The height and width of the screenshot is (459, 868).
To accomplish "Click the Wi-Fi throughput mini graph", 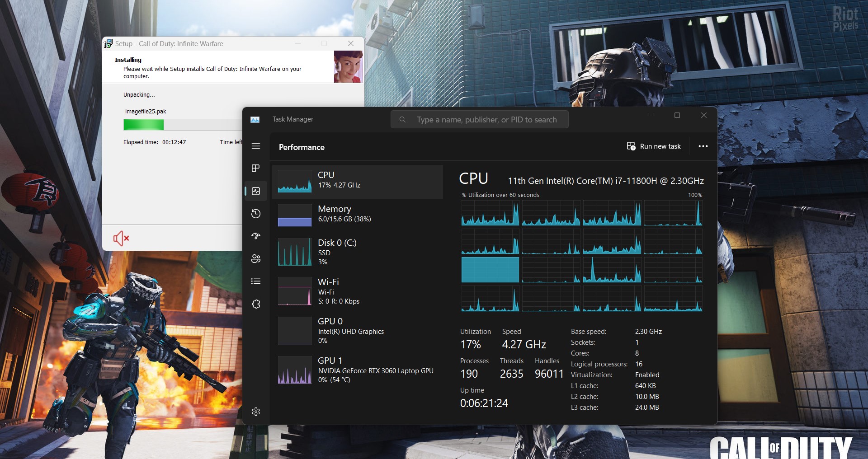I will click(x=295, y=291).
